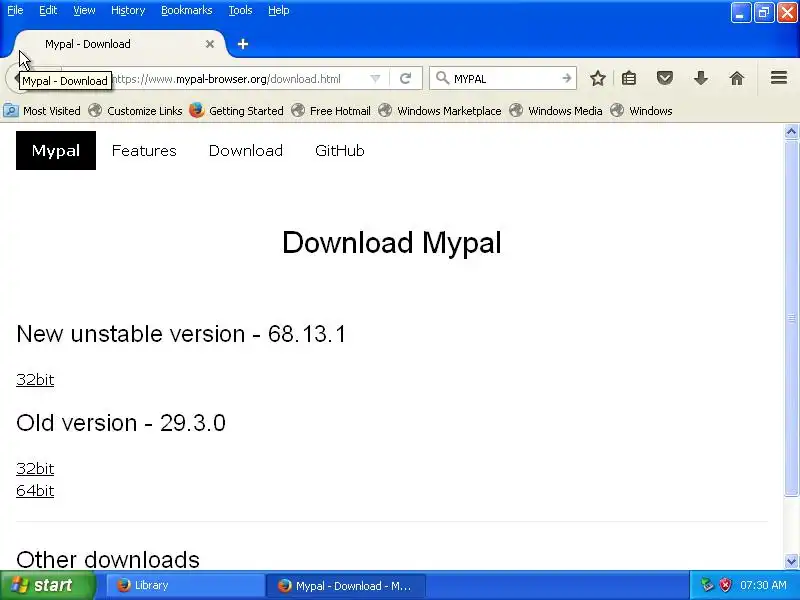Restore down the browser window
This screenshot has width=800, height=600.
point(764,13)
